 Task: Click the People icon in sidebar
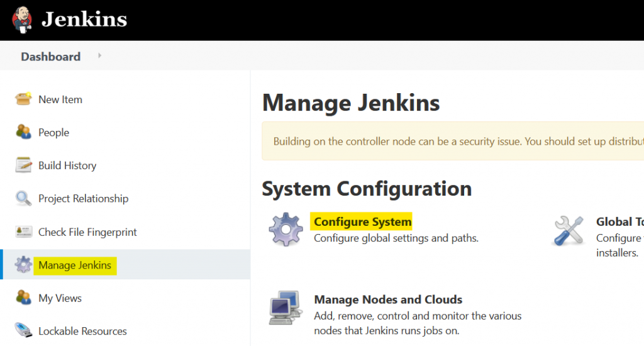23,132
